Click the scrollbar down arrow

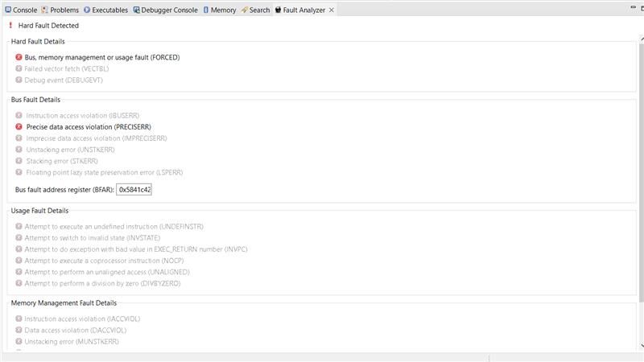tap(642, 346)
